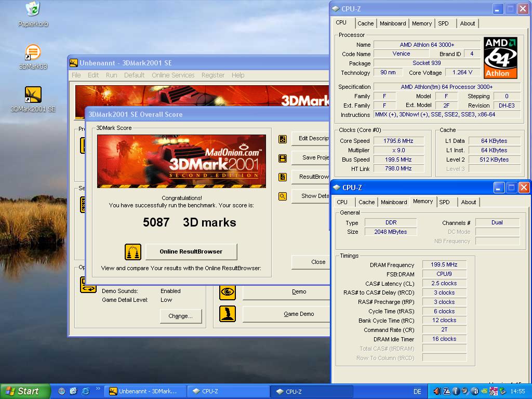The image size is (532, 399).
Task: Click the DE language indicator
Action: (x=417, y=392)
